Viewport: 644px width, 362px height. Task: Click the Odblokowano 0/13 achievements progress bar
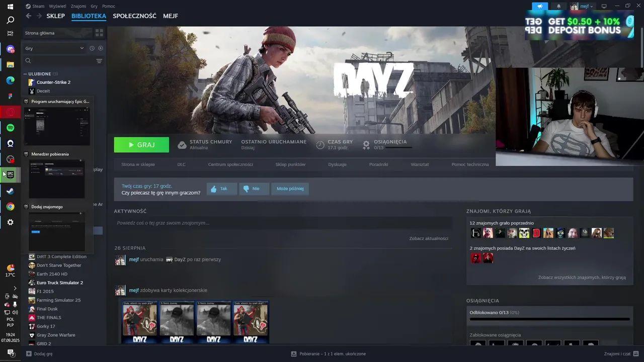pyautogui.click(x=549, y=319)
